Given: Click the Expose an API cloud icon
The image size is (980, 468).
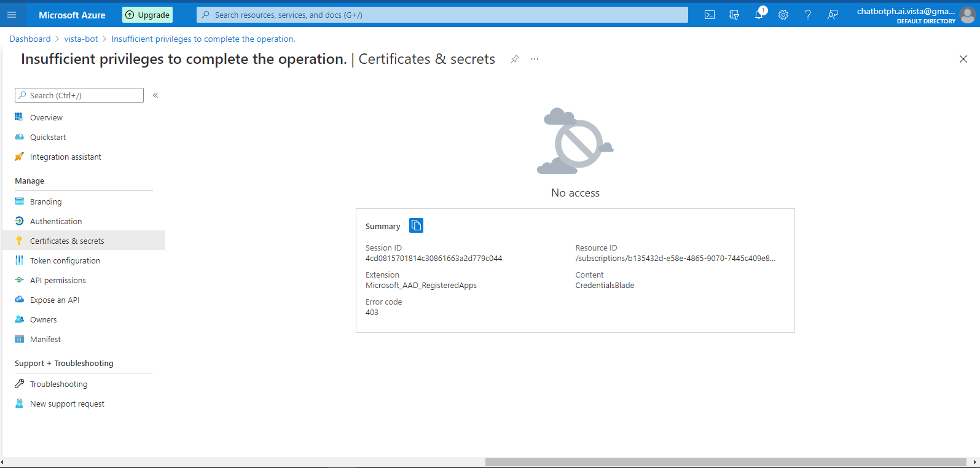Looking at the screenshot, I should [19, 300].
